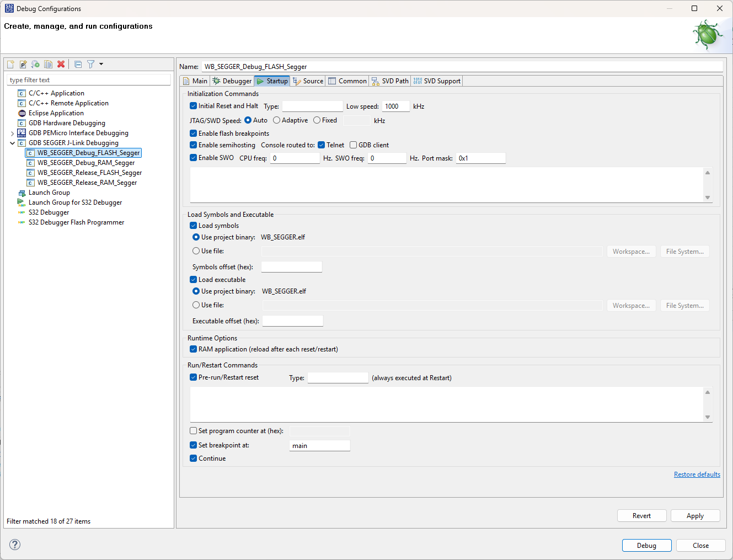733x560 pixels.
Task: Click the C/C++ Remote Application icon
Action: (22, 103)
